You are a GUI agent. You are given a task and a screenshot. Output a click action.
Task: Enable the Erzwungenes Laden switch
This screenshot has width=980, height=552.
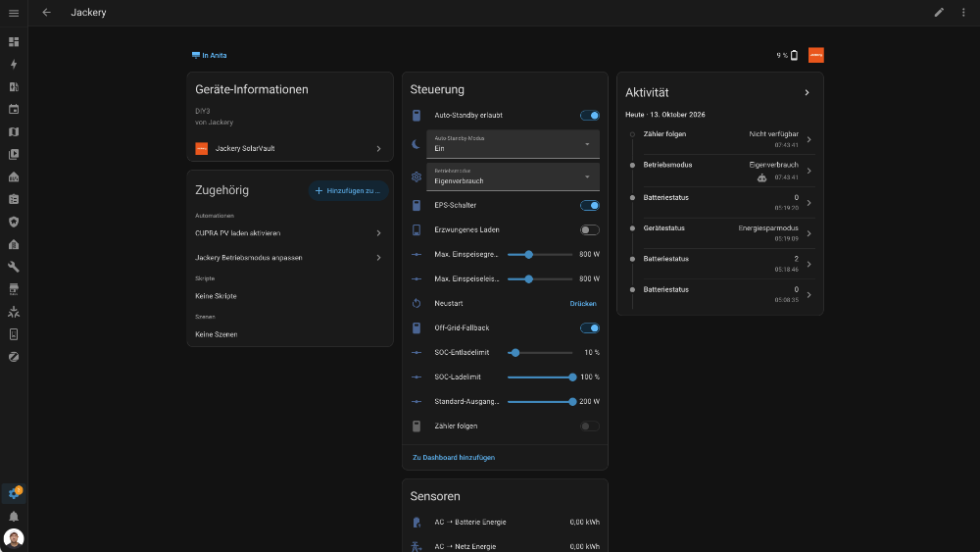[589, 230]
